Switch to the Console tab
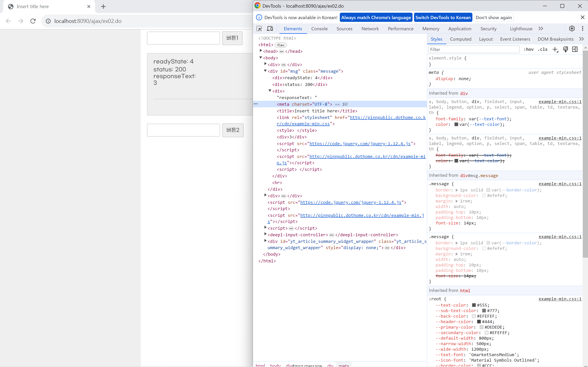Viewport: 588px width, 367px height. tap(319, 29)
